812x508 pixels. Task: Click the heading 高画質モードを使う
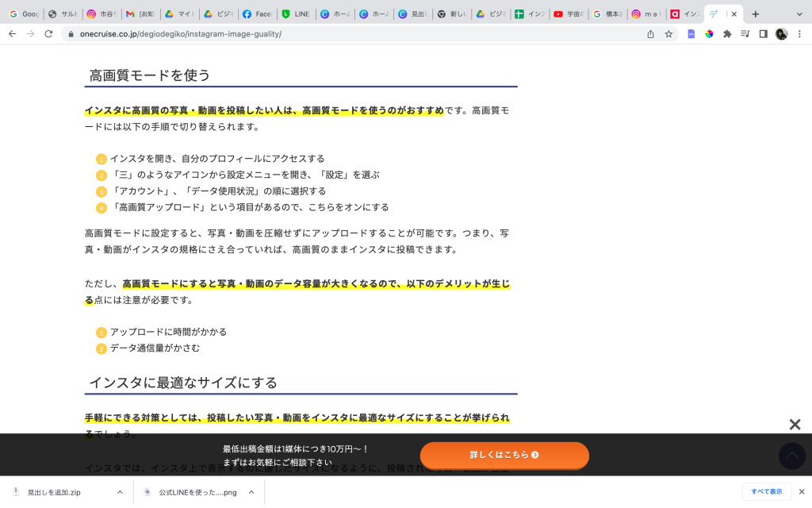point(150,75)
